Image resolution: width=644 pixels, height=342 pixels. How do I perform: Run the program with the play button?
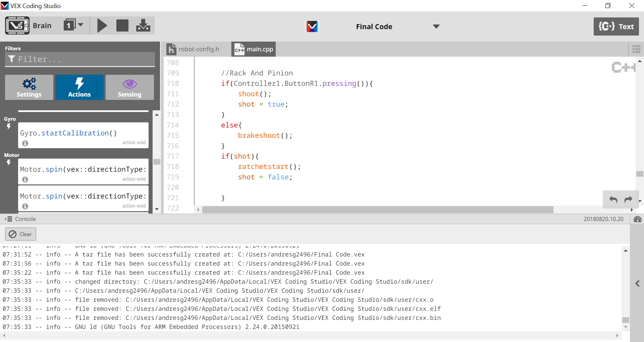pos(102,26)
